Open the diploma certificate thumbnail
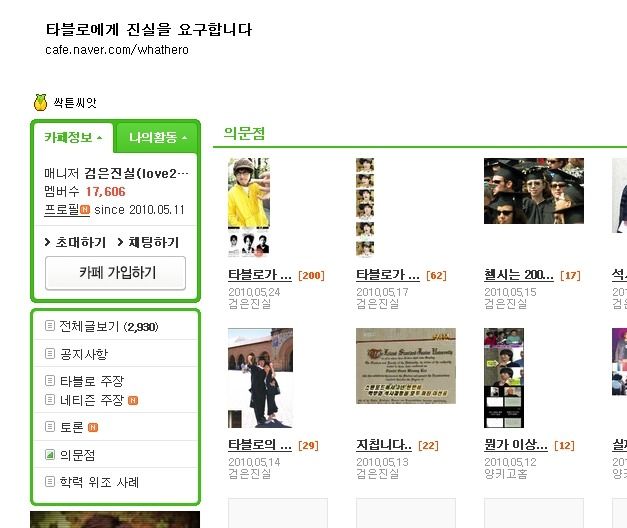The width and height of the screenshot is (627, 528). (x=406, y=366)
